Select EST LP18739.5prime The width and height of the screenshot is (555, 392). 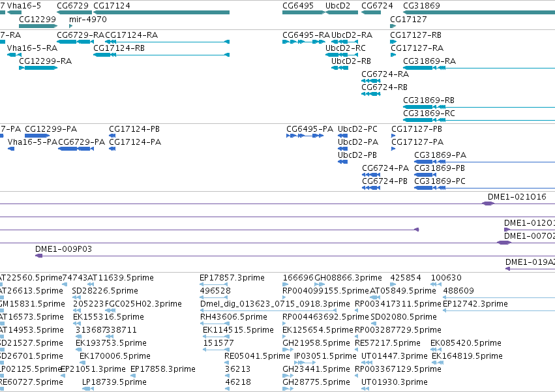pyautogui.click(x=114, y=382)
